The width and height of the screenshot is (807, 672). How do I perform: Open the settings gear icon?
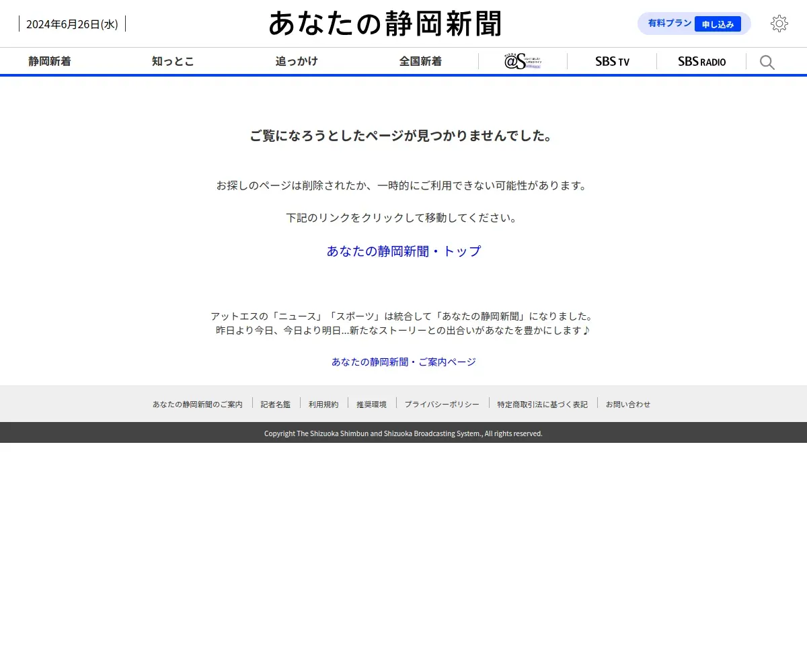(x=779, y=24)
